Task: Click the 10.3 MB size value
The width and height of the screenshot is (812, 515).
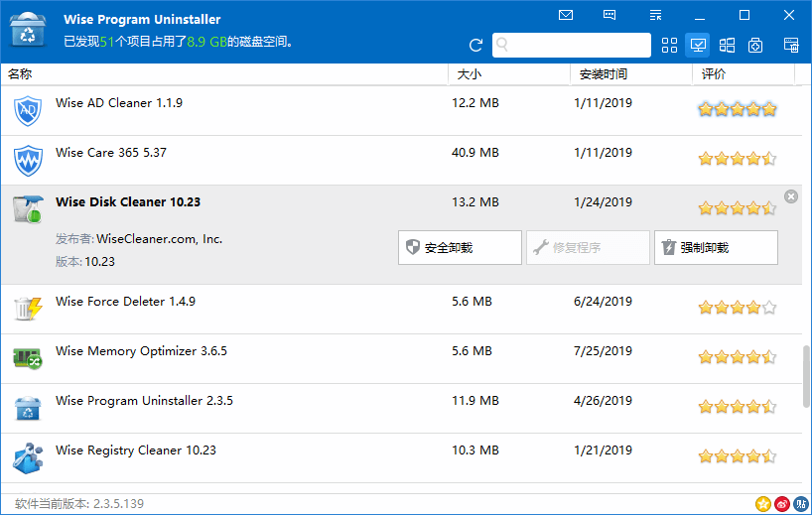Action: (474, 451)
